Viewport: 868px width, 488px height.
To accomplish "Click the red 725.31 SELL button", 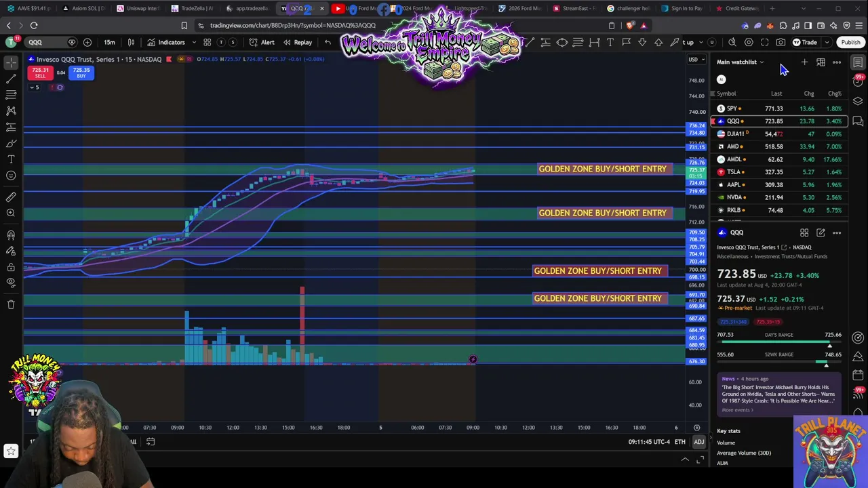I will 41,73.
